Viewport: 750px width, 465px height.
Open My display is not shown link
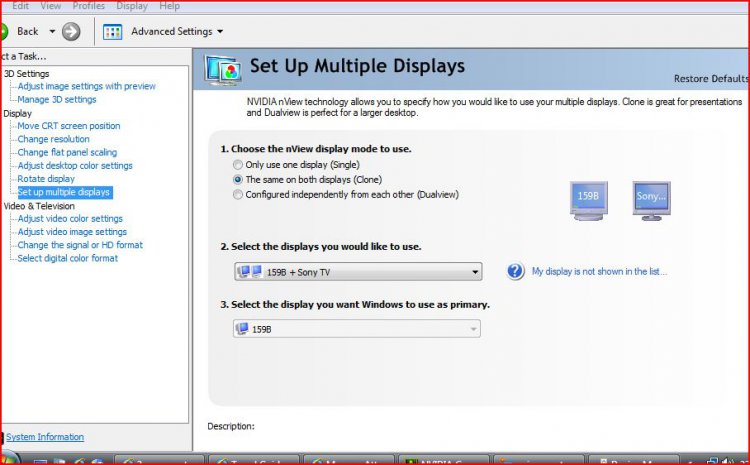pyautogui.click(x=599, y=271)
